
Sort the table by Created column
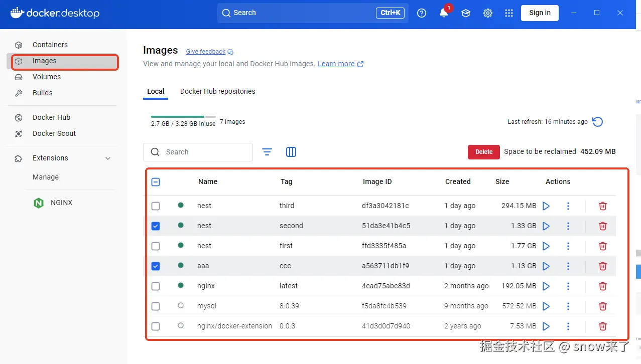point(458,181)
